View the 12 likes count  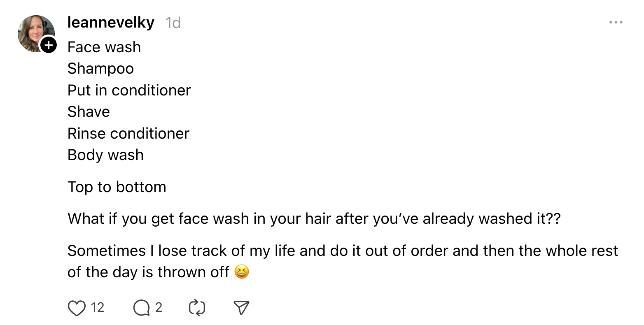(98, 307)
